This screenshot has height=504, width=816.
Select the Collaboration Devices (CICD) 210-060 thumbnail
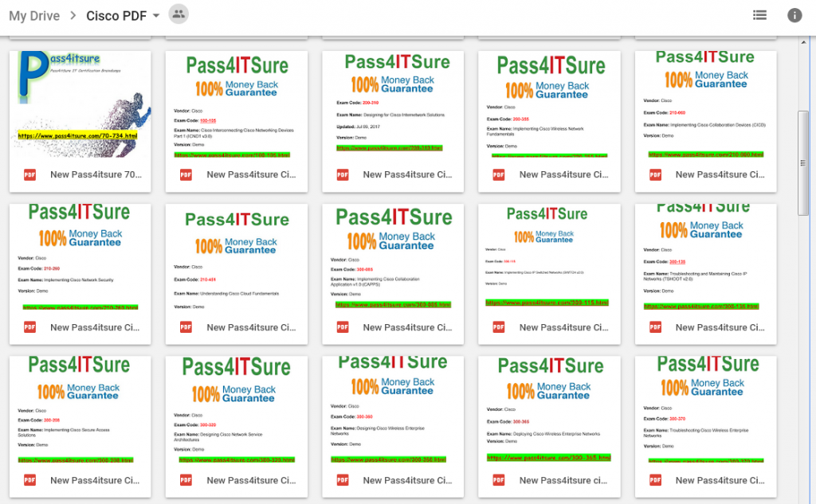point(706,104)
